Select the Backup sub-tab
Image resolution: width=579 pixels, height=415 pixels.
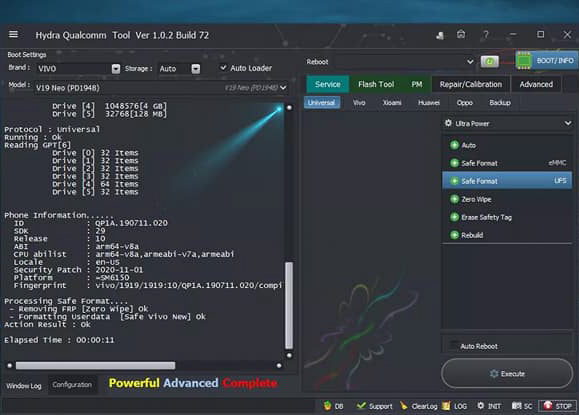tap(500, 103)
